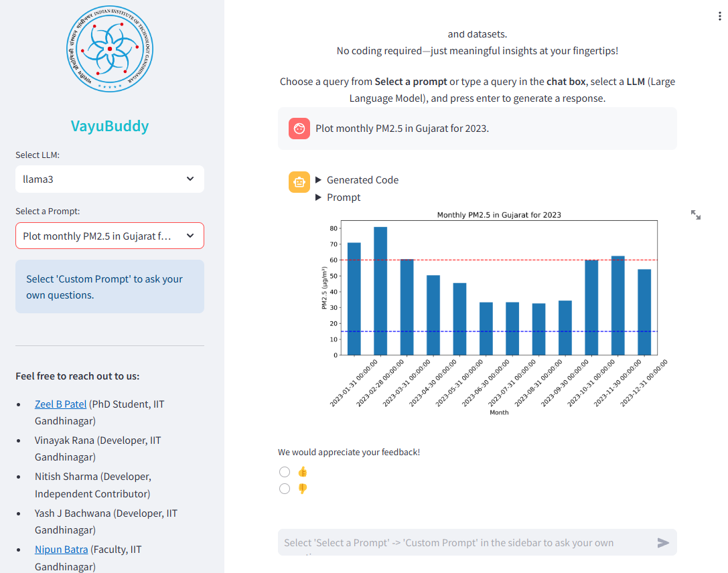Expand the Generated Code section
This screenshot has height=573, width=728.
[358, 179]
